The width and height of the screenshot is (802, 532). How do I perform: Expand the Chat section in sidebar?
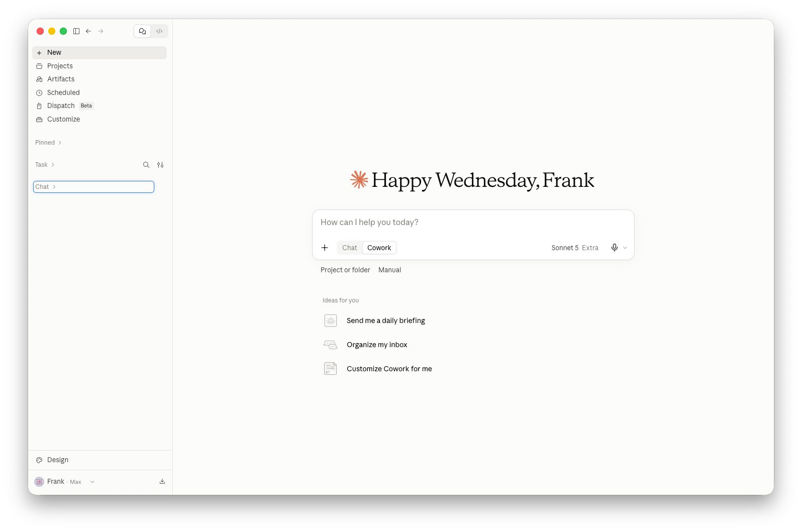pyautogui.click(x=93, y=187)
